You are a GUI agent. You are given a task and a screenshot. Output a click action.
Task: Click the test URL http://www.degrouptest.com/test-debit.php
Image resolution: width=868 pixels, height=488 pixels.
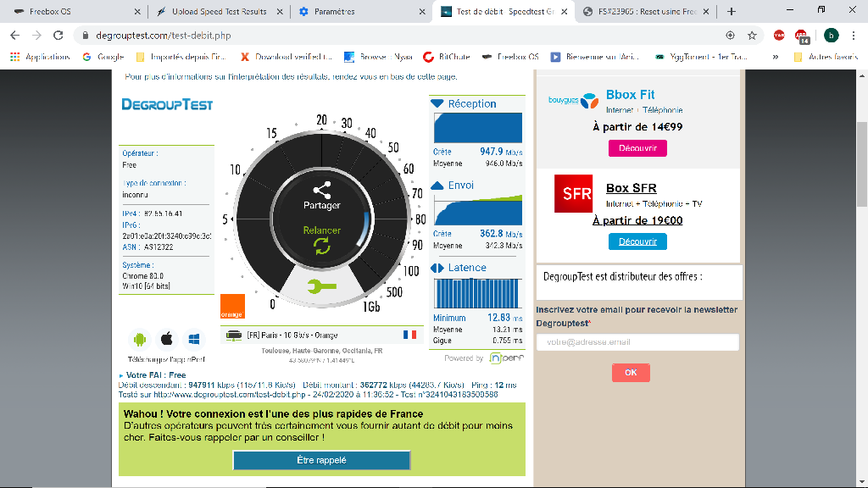(x=229, y=395)
